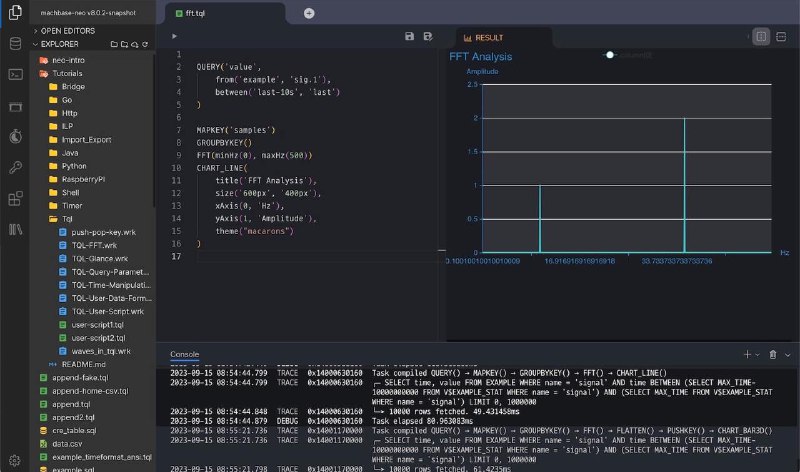Open the Shell tutorial folder
Image resolution: width=800 pixels, height=472 pixels.
pyautogui.click(x=70, y=192)
